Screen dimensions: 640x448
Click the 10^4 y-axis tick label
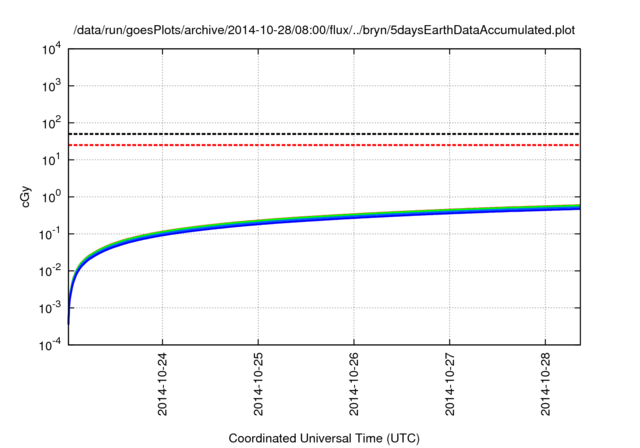[x=51, y=49]
